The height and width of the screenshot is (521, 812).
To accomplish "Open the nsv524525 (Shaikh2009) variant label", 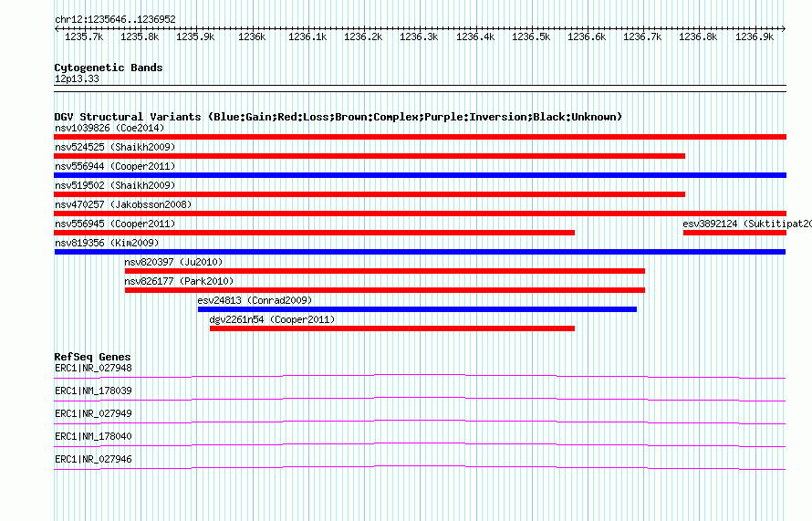I will 115,147.
